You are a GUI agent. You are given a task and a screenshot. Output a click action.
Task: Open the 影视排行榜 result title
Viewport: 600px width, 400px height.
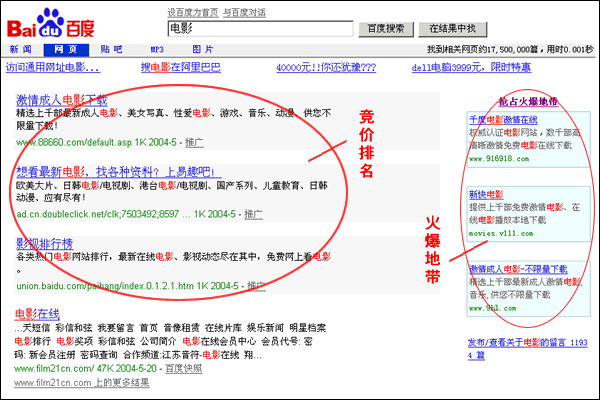coord(44,243)
